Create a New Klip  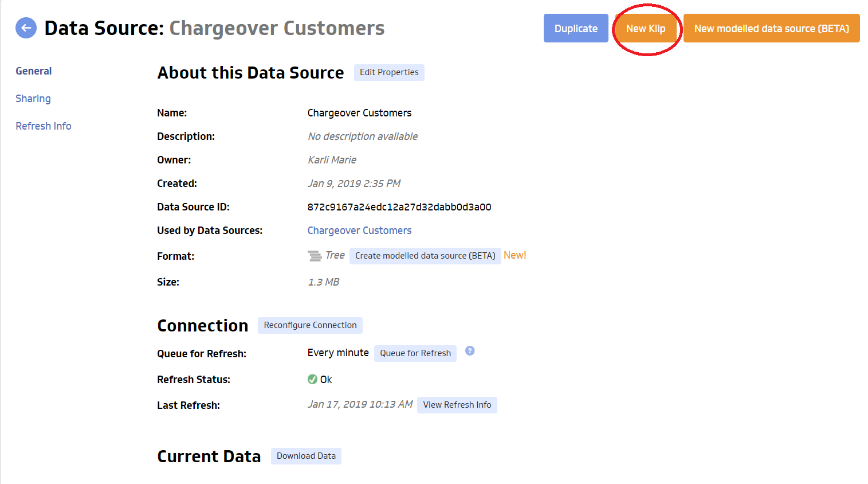646,28
